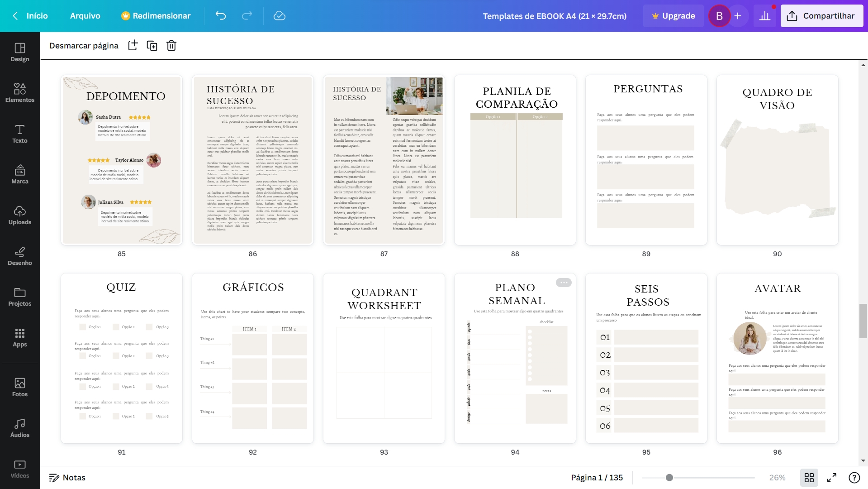This screenshot has width=868, height=489.
Task: Click the redo arrow icon
Action: tap(247, 16)
